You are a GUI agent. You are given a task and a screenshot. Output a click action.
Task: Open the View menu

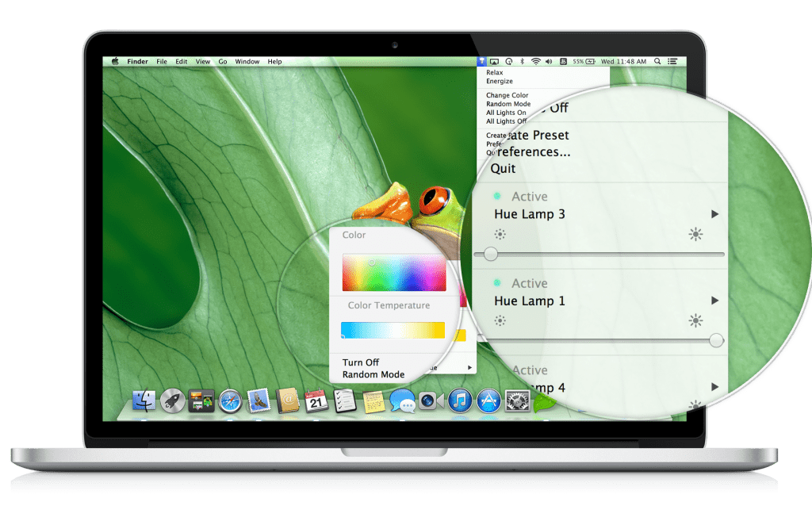coord(203,61)
